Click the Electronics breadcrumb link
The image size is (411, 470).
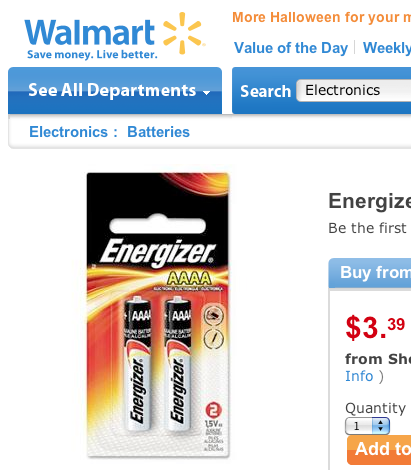click(68, 132)
